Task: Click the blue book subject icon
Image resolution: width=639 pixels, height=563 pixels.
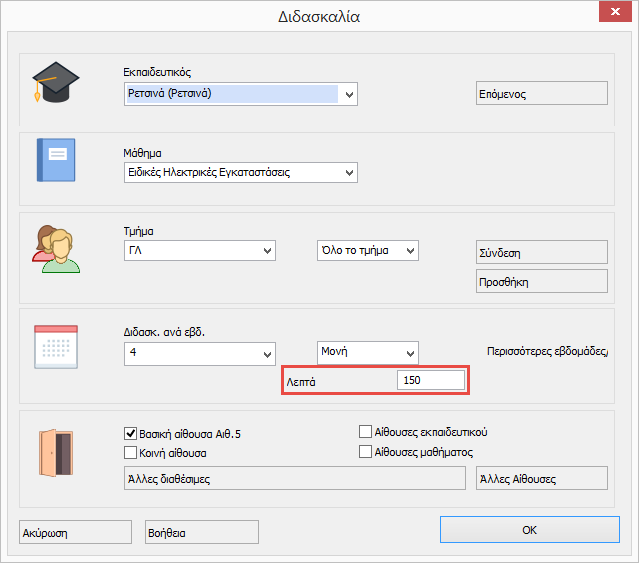Action: pyautogui.click(x=55, y=158)
